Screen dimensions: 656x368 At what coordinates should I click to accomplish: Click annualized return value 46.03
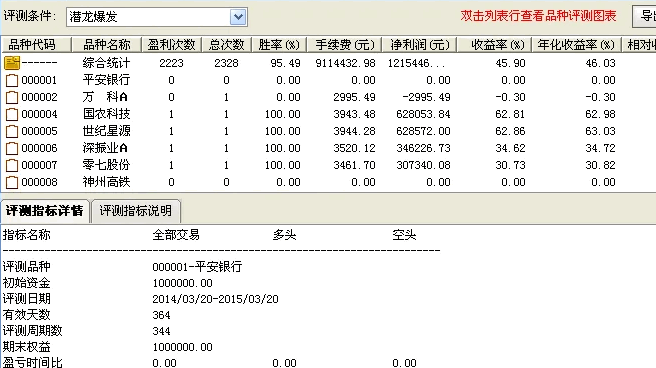[600, 63]
